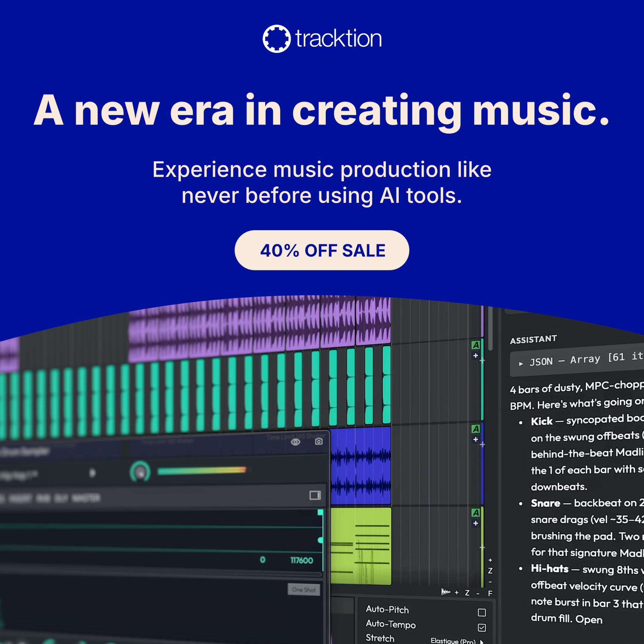The image size is (644, 644).
Task: Click the sample end value 117600
Action: pos(302,560)
